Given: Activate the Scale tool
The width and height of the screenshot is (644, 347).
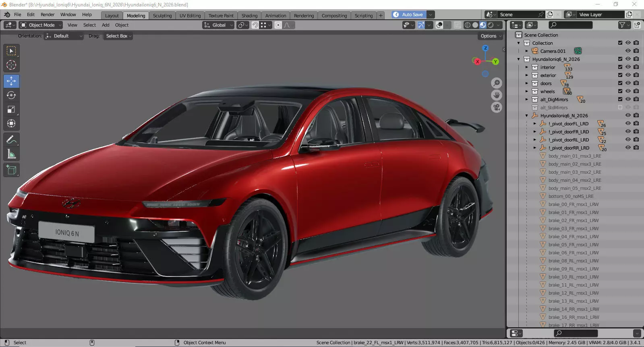Looking at the screenshot, I should [11, 109].
